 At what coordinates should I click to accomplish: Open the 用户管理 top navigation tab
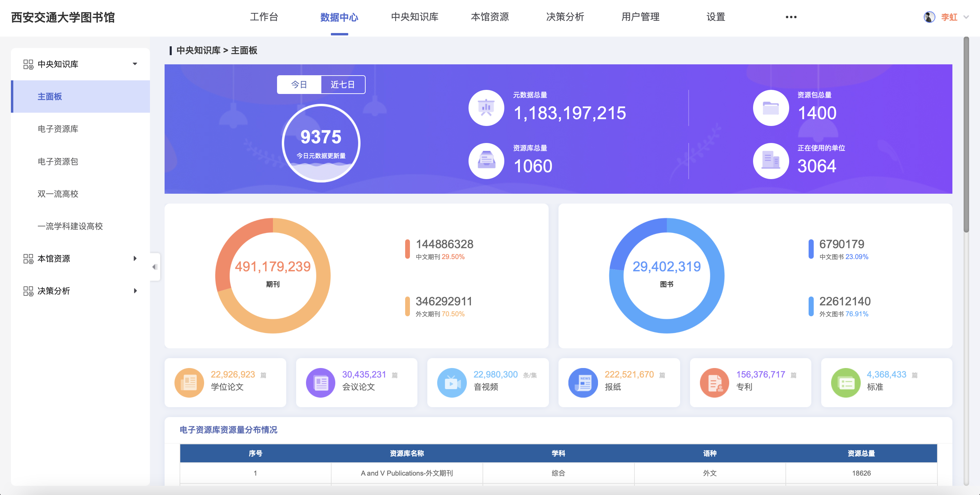tap(640, 17)
